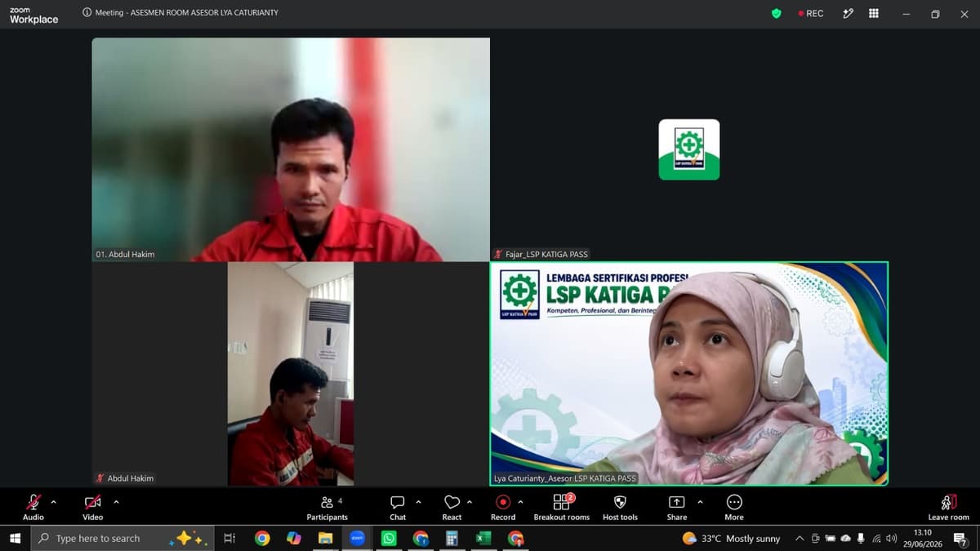The width and height of the screenshot is (980, 551).
Task: Open the More options menu
Action: (x=734, y=507)
